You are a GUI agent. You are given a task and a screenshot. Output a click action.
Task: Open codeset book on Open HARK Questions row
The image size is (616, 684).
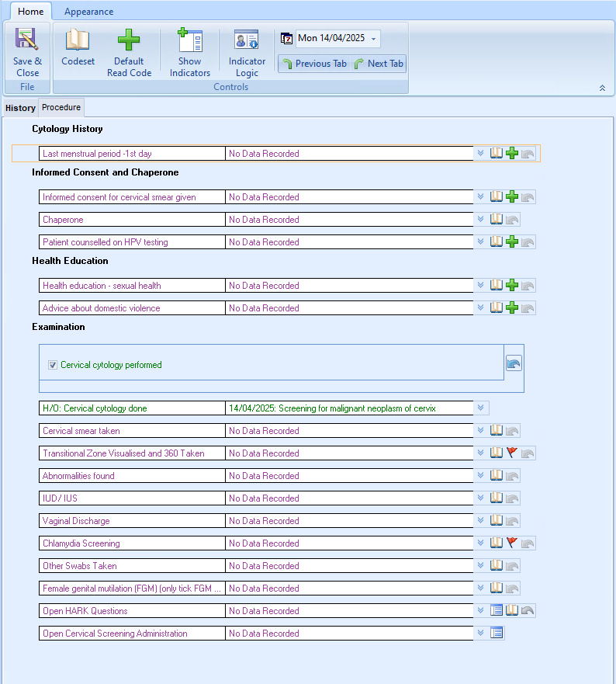click(512, 610)
